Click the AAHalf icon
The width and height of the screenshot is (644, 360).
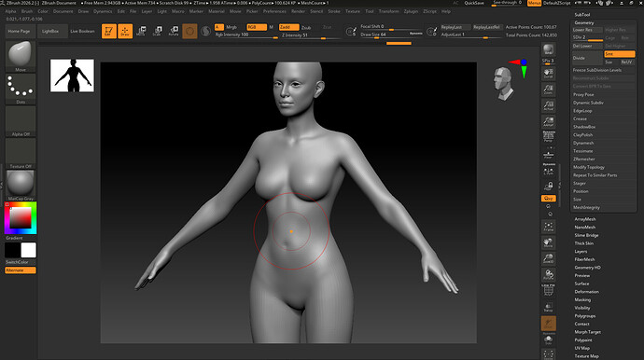click(548, 121)
